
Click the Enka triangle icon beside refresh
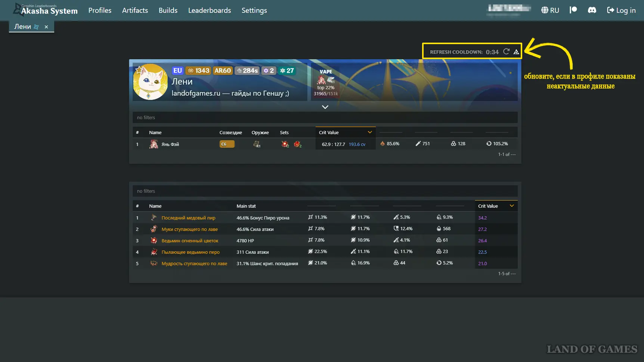click(516, 52)
